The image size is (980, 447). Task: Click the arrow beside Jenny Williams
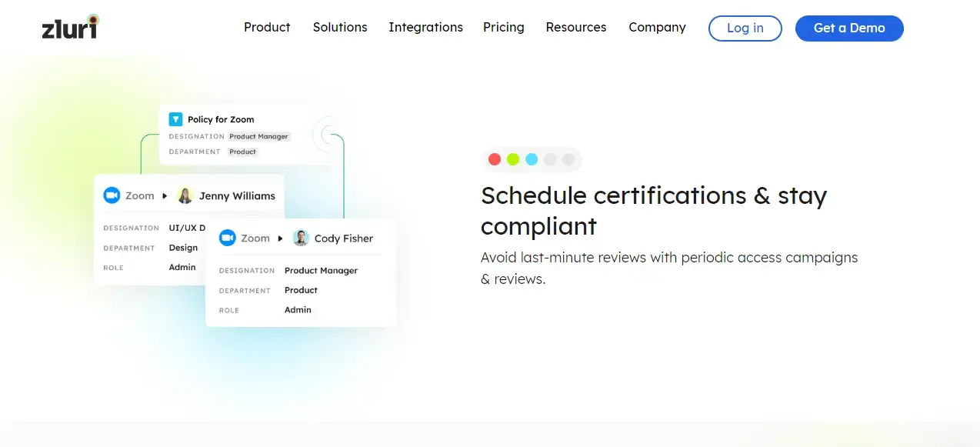165,196
